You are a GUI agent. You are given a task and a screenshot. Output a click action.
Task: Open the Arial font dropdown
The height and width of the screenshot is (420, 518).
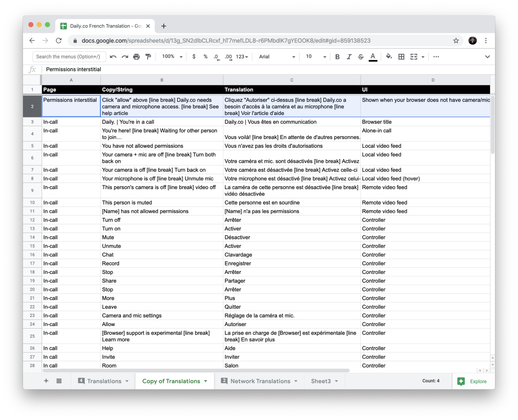[277, 57]
